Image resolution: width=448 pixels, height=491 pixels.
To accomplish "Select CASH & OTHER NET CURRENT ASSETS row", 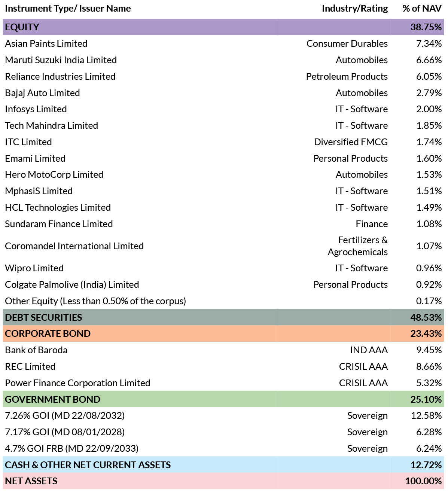I will [223, 465].
